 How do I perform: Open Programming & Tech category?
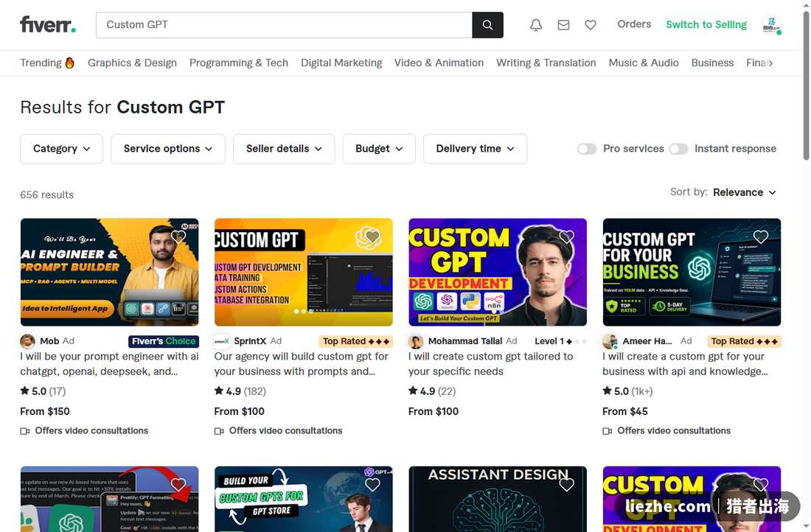point(238,63)
